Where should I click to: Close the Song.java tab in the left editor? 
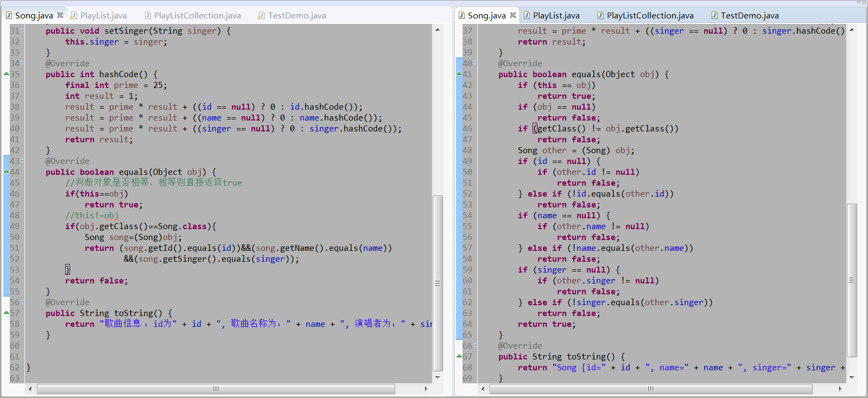coord(60,15)
